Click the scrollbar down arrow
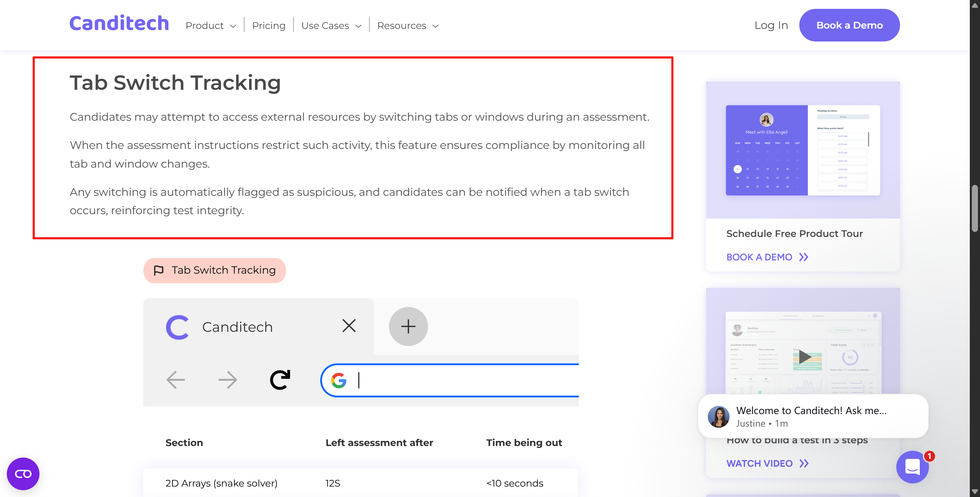This screenshot has height=497, width=980. (x=974, y=492)
